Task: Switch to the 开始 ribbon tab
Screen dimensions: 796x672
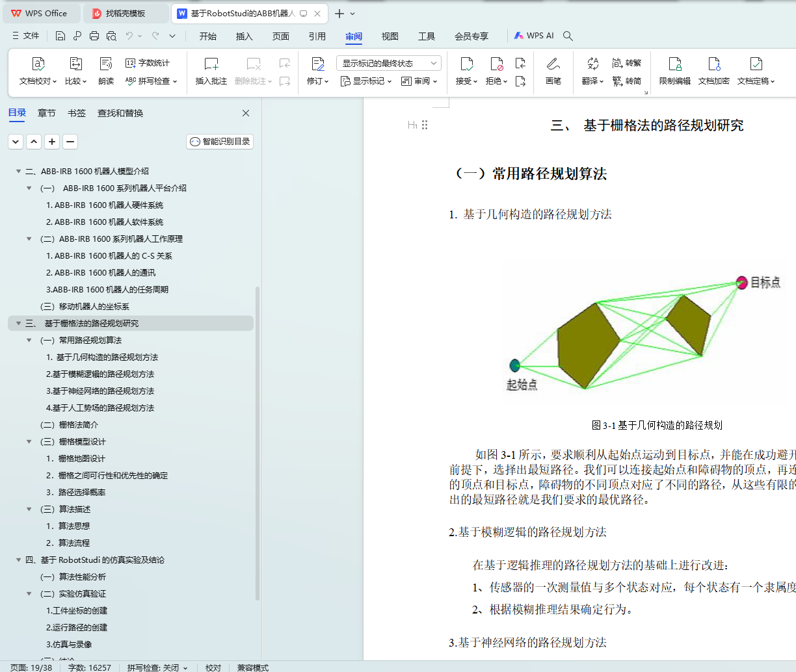Action: coord(208,36)
